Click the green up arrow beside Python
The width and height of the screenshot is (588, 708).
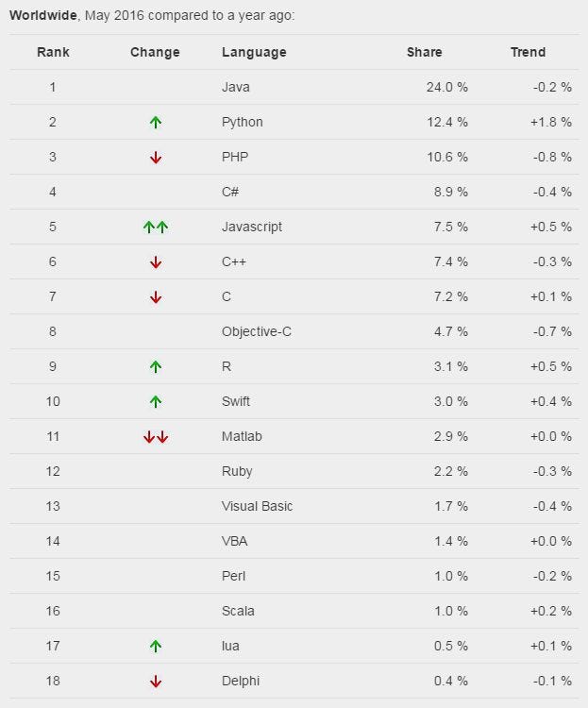[x=156, y=122]
